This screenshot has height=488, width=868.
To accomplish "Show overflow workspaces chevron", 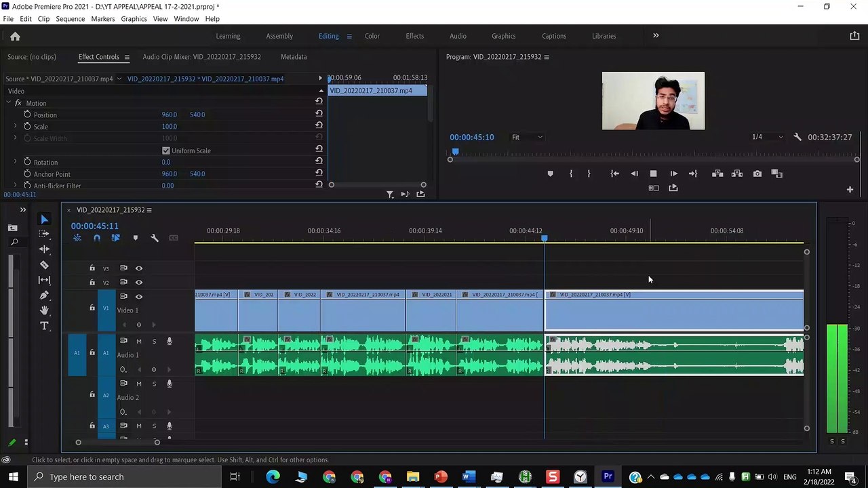I will tap(656, 36).
